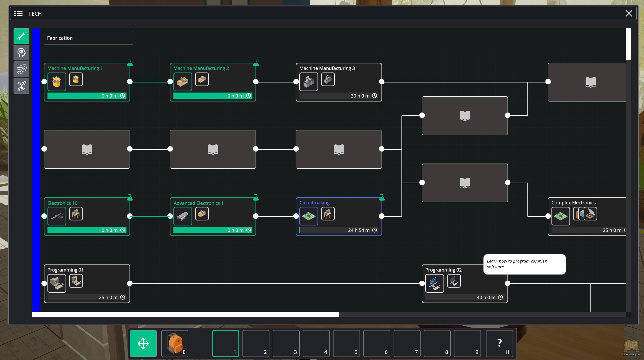Select the theater masks category icon
The width and height of the screenshot is (644, 360).
(21, 69)
